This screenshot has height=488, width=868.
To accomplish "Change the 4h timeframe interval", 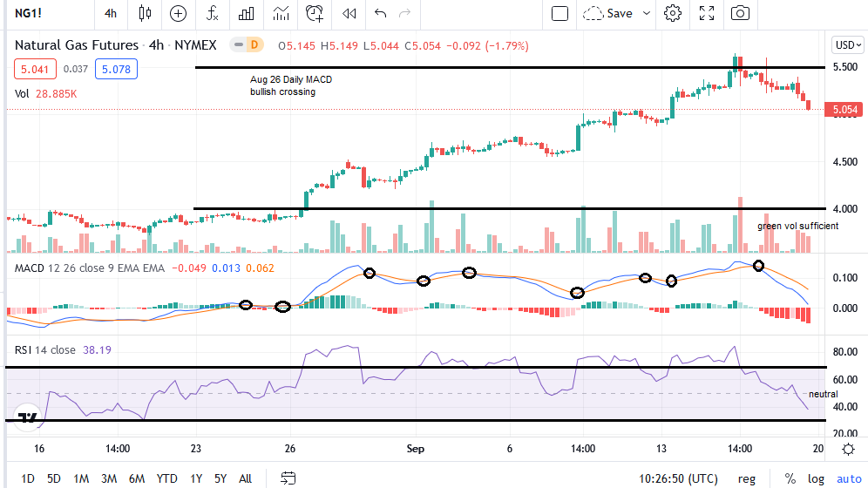I will [111, 13].
